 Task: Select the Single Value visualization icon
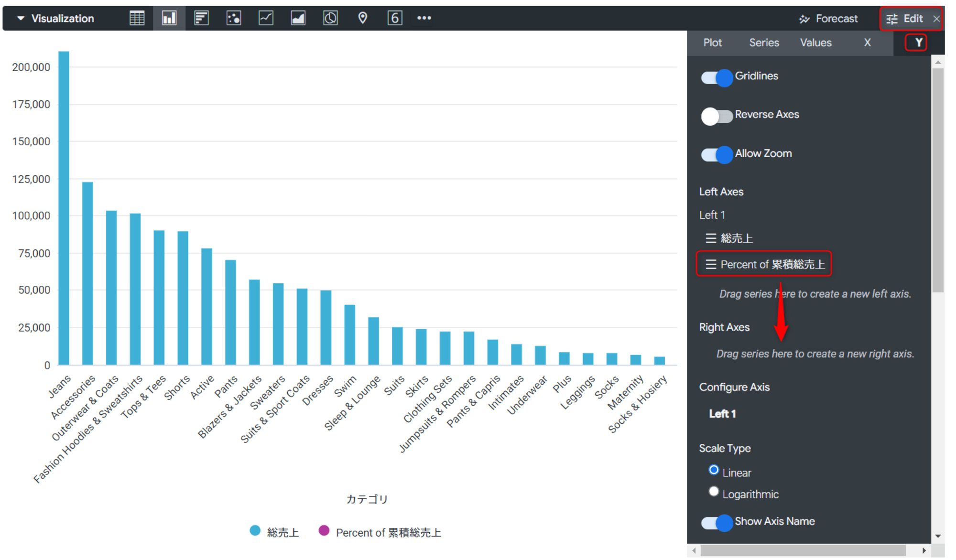pos(395,19)
